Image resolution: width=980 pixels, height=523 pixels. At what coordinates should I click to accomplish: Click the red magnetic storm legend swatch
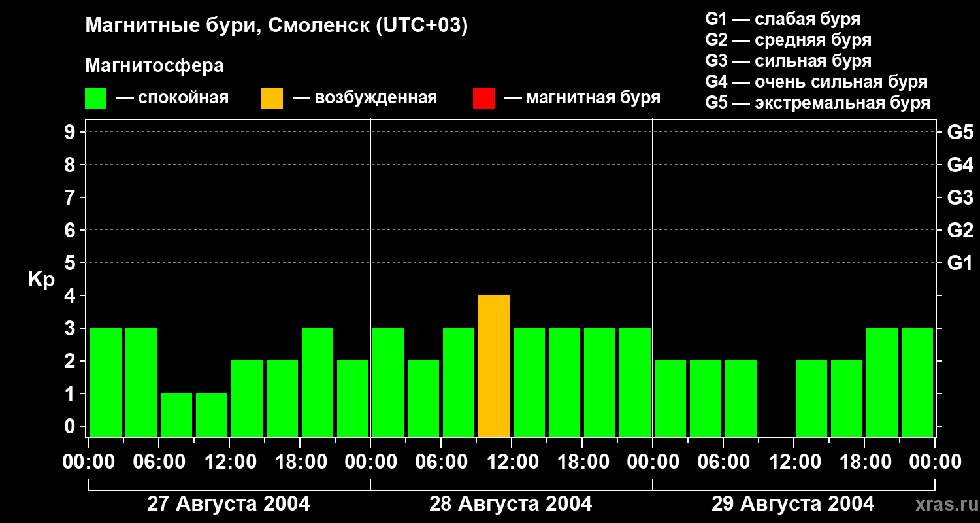coord(483,98)
